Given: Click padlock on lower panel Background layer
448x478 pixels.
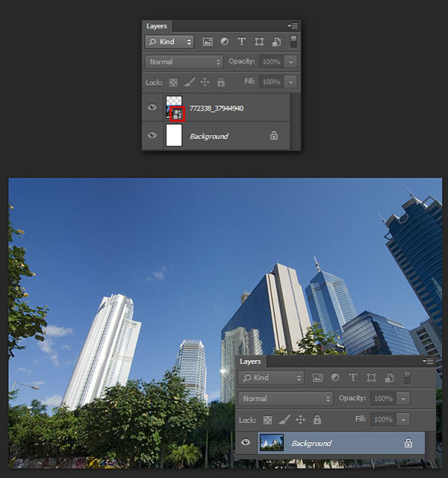Looking at the screenshot, I should click(x=408, y=443).
